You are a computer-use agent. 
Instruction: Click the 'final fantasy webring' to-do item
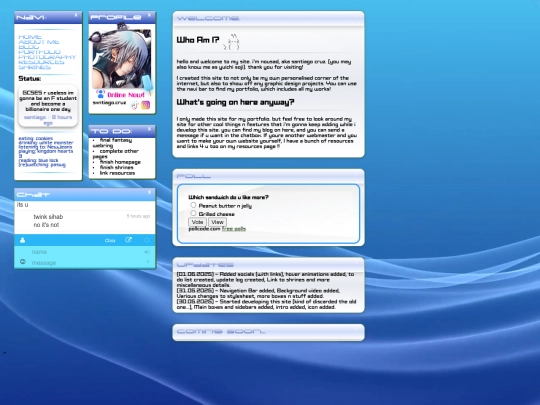[113, 143]
